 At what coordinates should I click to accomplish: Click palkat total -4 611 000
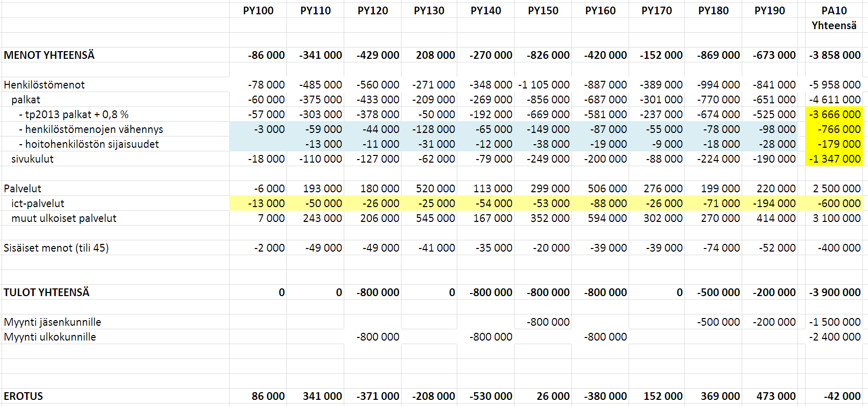pyautogui.click(x=835, y=100)
